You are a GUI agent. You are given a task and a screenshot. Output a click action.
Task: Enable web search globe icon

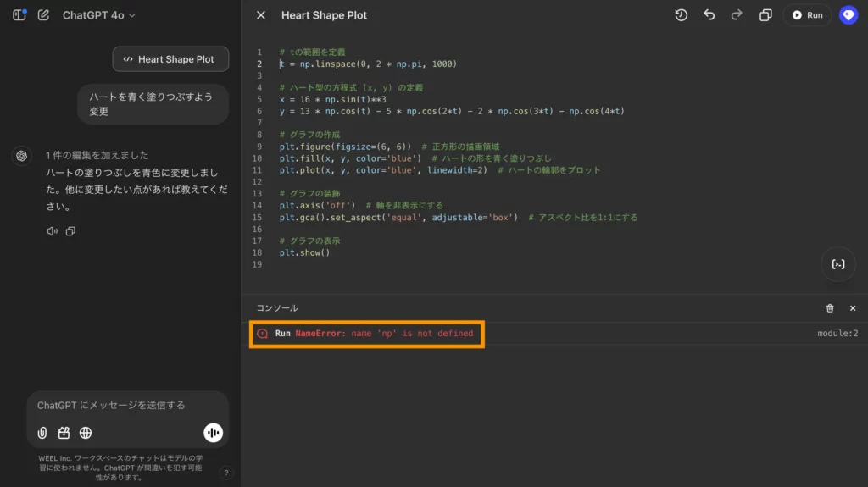[x=86, y=433]
